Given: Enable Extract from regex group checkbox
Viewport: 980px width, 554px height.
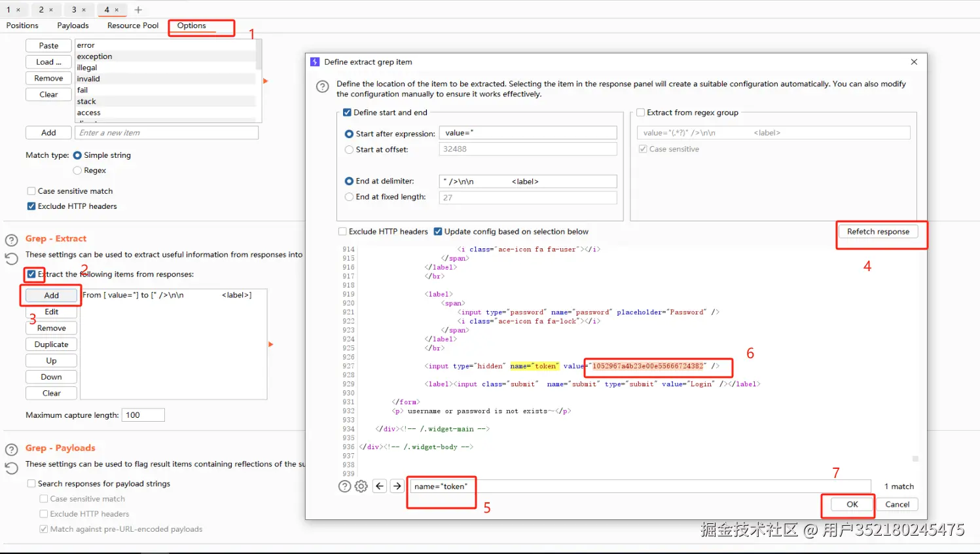Looking at the screenshot, I should [x=641, y=113].
